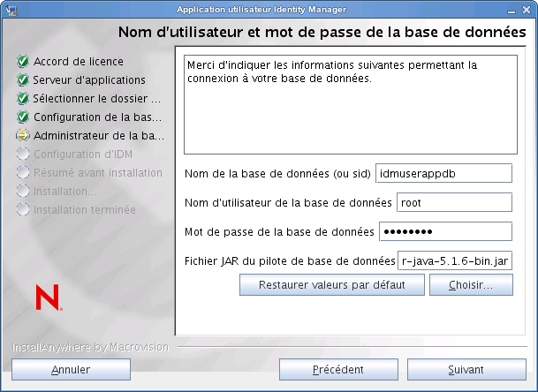Click empty circle icon beside Installation...
Screen dimensions: 538x392
(x=23, y=191)
